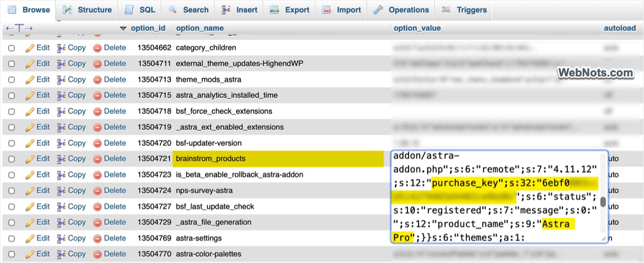Select the _astra_ext_enabled_extensions row checkbox
644x263 pixels.
[11, 127]
